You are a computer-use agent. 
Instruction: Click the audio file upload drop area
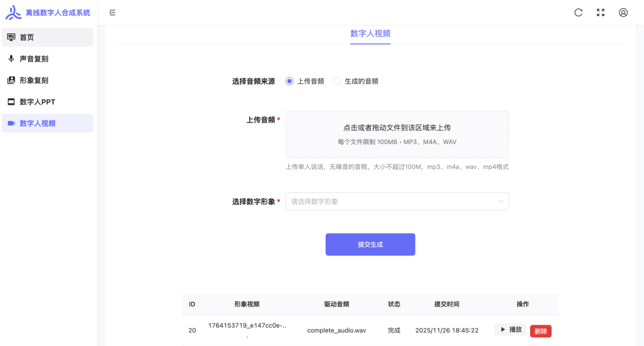pos(397,135)
